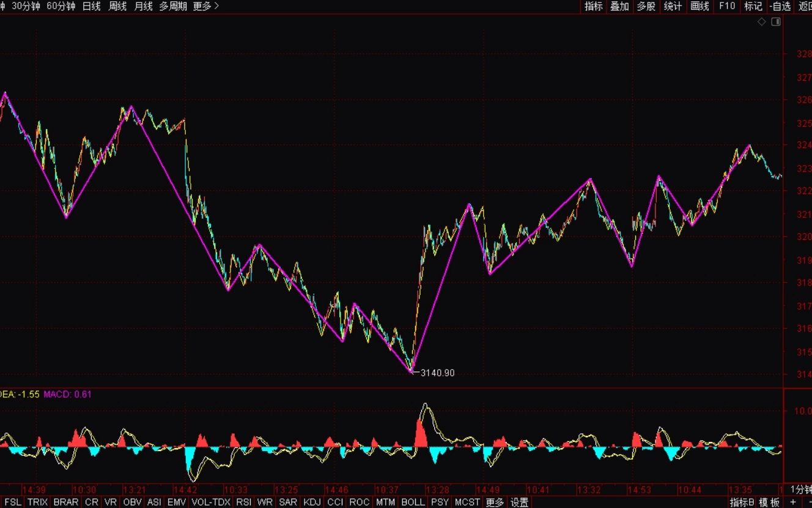Select the KDJ indicator tab
This screenshot has height=508, width=812.
pyautogui.click(x=312, y=502)
